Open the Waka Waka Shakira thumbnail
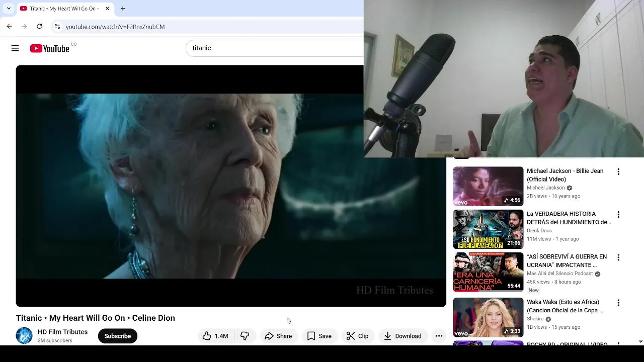644x362 pixels. [x=488, y=317]
